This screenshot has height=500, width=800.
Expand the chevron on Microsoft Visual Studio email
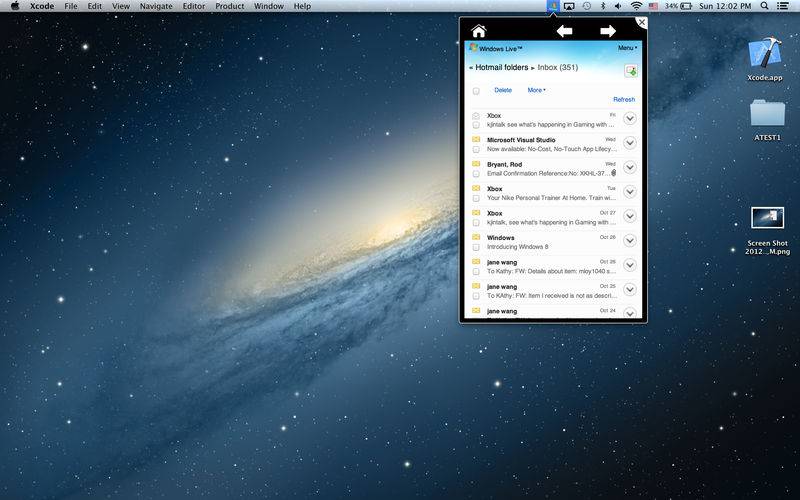(x=630, y=143)
